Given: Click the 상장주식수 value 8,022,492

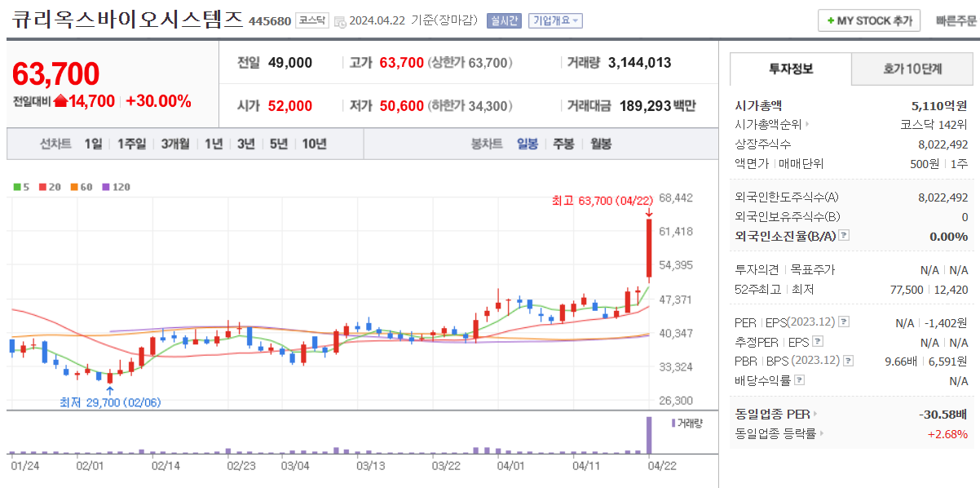Looking at the screenshot, I should pos(943,144).
